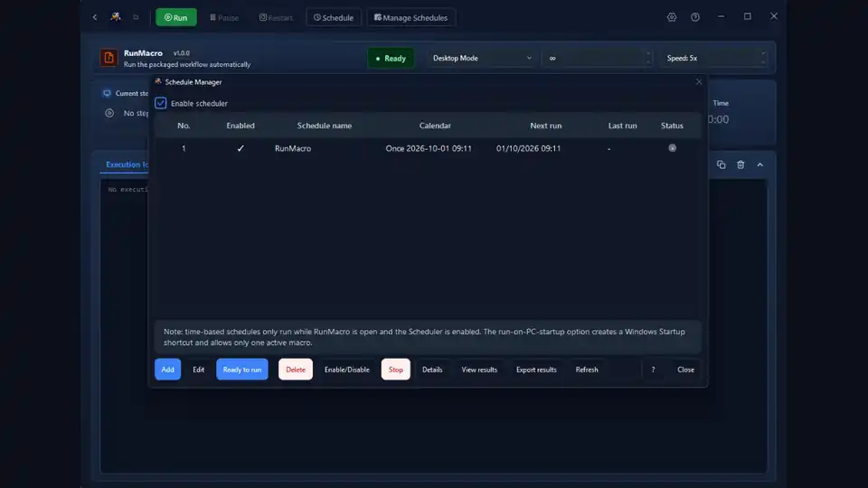This screenshot has width=868, height=488.
Task: Click the No. column header
Action: point(184,126)
